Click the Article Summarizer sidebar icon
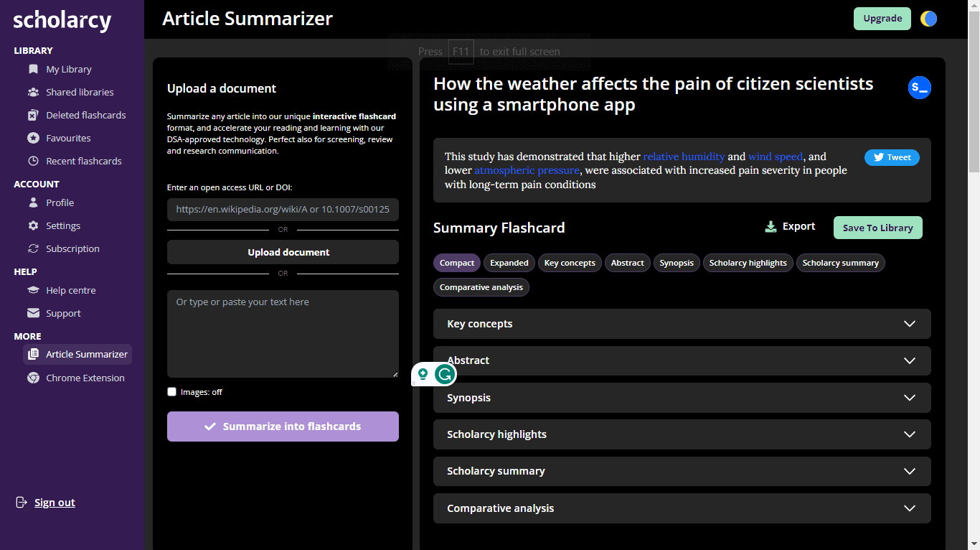 [33, 354]
